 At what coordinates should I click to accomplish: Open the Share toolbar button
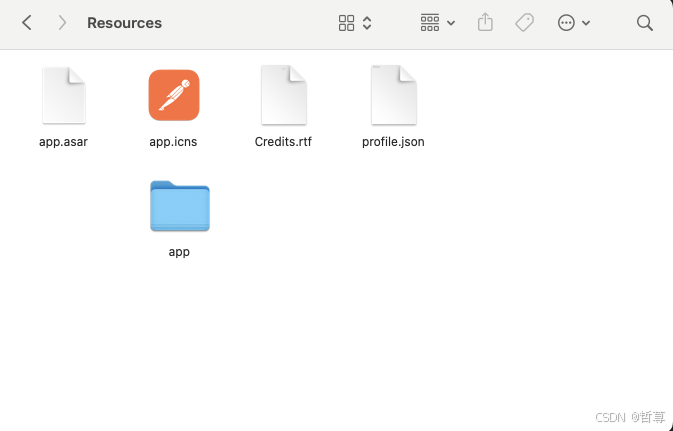coord(485,22)
